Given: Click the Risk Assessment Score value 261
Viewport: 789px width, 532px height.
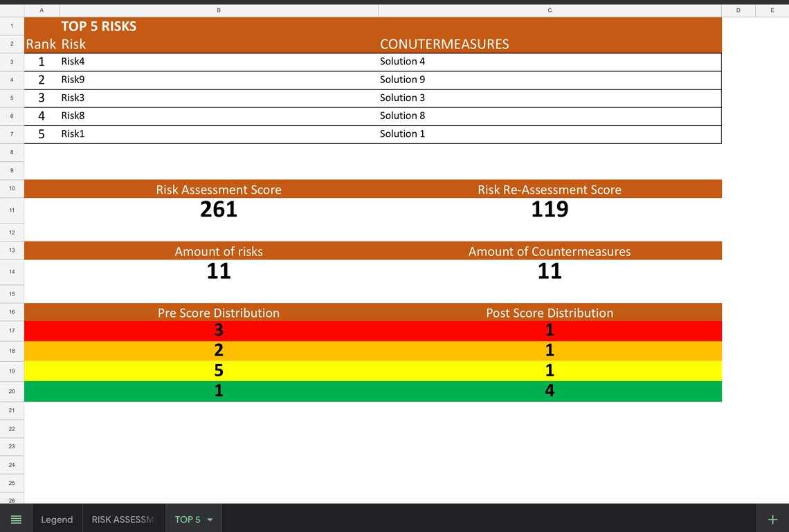Looking at the screenshot, I should click(219, 209).
